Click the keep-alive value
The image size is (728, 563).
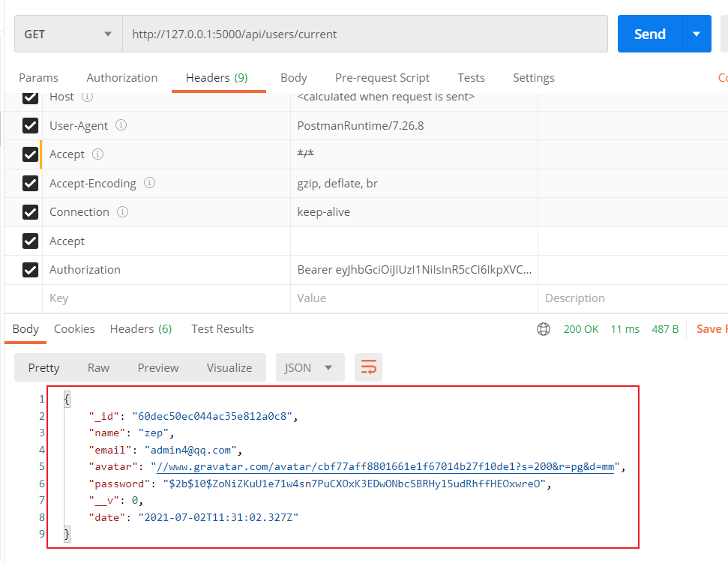(x=324, y=212)
